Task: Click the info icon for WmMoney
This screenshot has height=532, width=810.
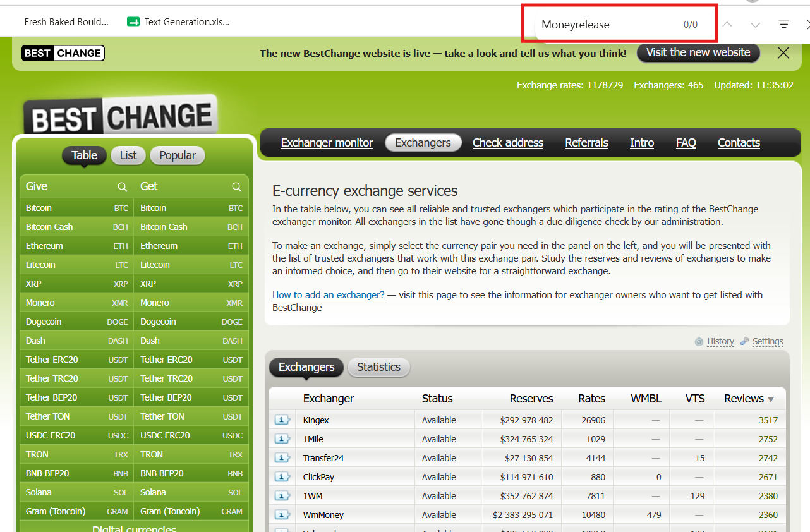Action: (282, 515)
